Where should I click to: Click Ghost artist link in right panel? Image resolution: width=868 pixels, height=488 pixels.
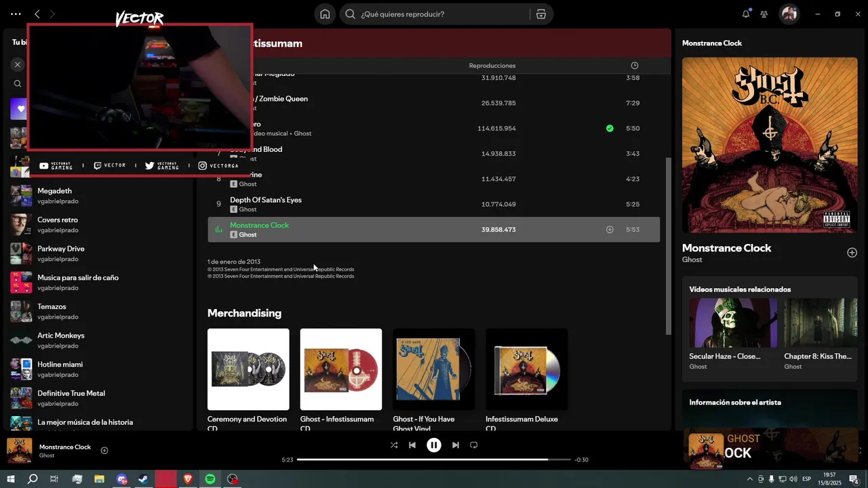click(x=692, y=260)
